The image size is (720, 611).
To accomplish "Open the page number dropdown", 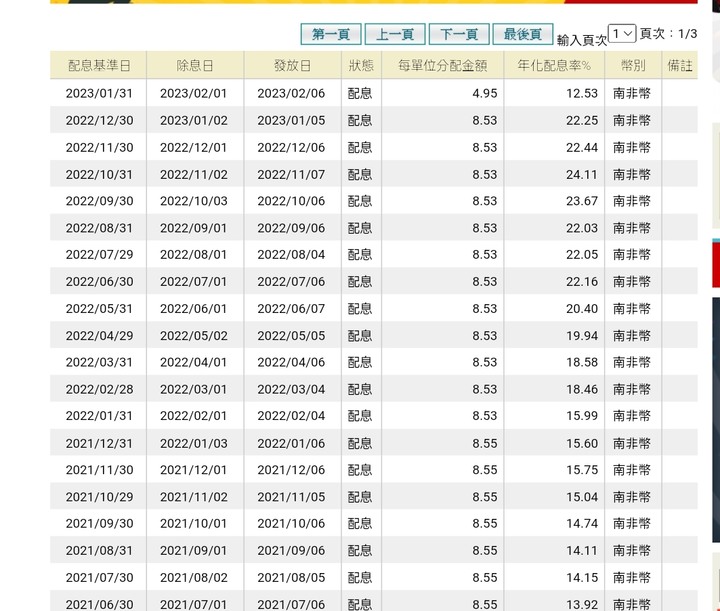I will (622, 34).
